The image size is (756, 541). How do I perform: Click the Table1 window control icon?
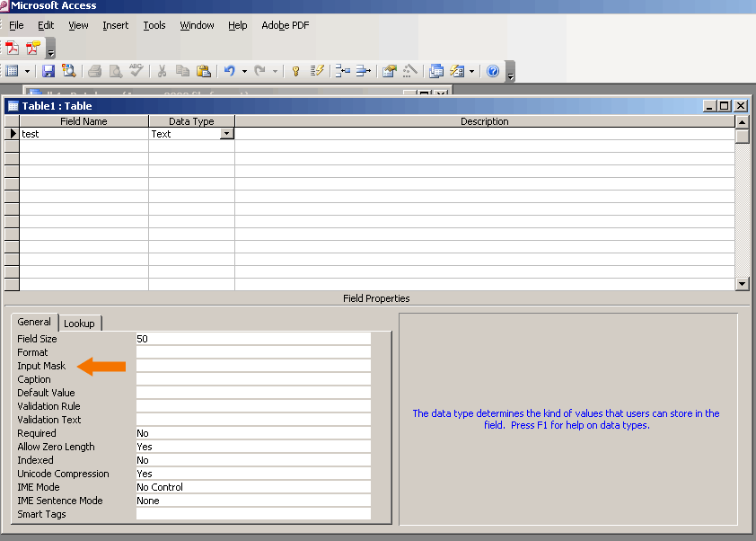pos(13,106)
